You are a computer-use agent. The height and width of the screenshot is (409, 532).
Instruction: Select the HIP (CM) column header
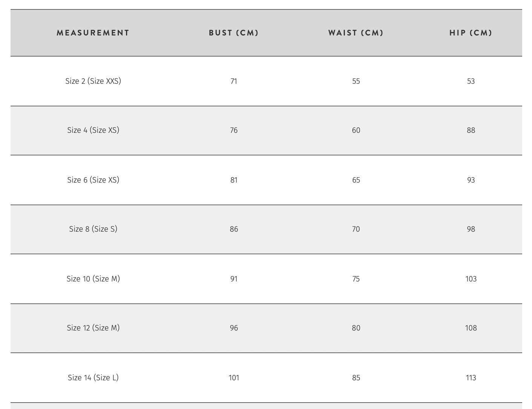coord(470,33)
